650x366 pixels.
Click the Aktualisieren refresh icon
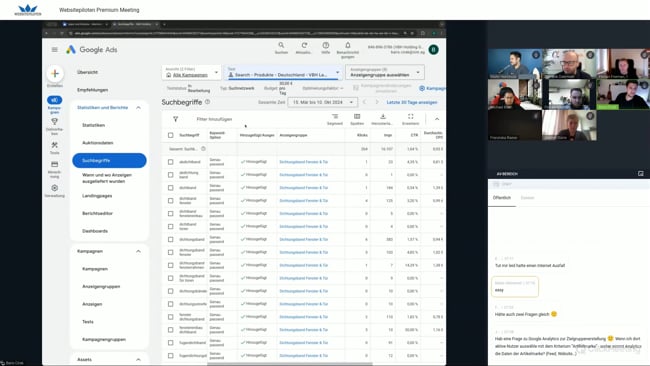[x=304, y=45]
